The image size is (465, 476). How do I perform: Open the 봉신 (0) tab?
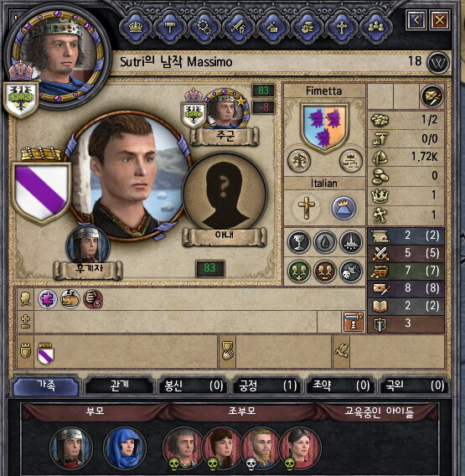(194, 385)
